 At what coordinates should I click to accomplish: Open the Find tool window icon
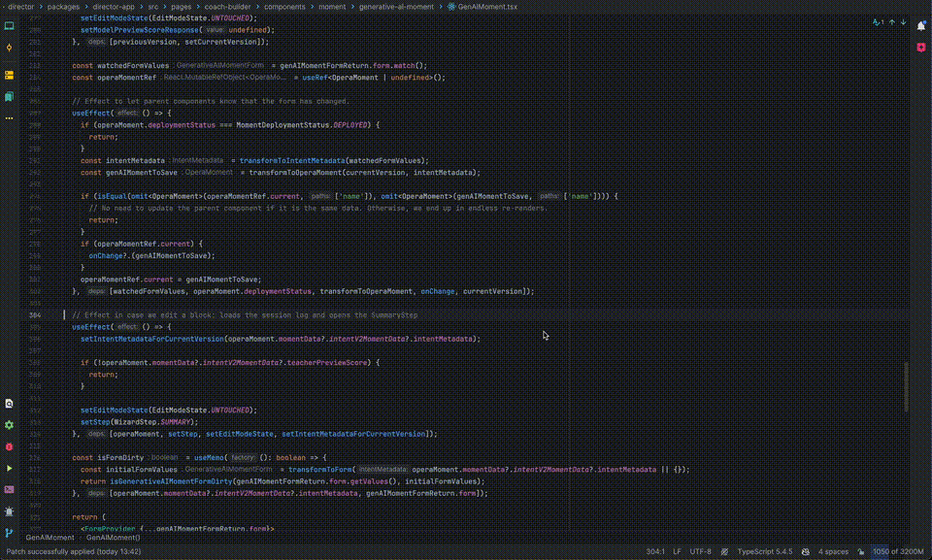[9, 404]
